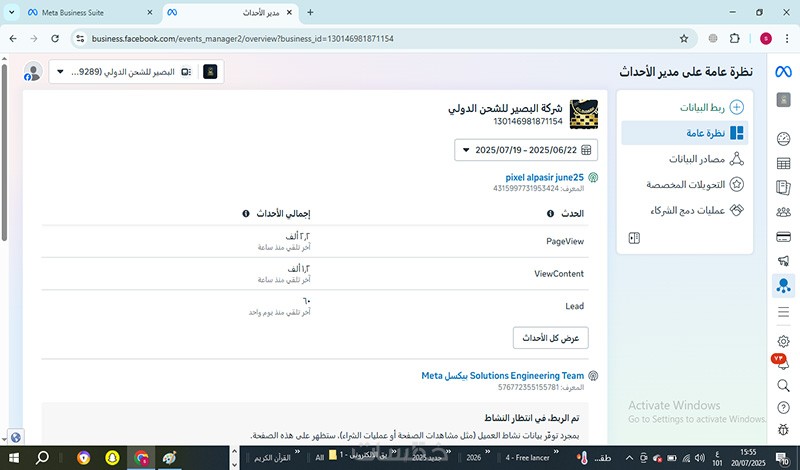Open the Ads reporting table icon

click(x=783, y=163)
